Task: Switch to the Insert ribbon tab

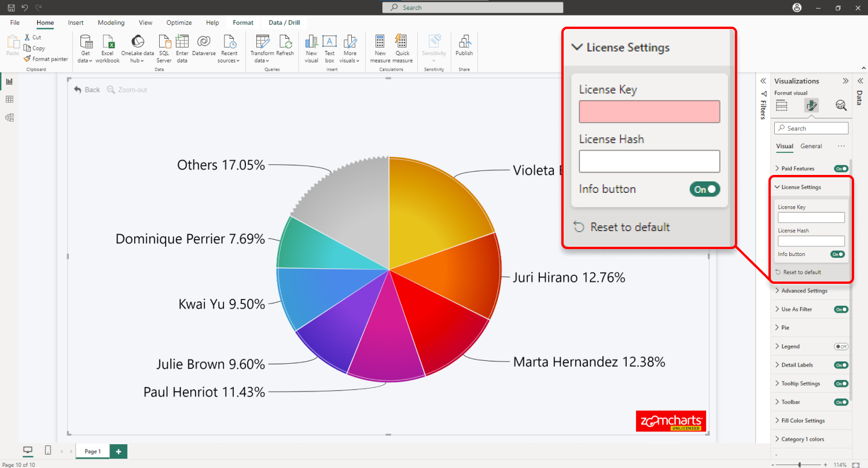Action: [75, 22]
